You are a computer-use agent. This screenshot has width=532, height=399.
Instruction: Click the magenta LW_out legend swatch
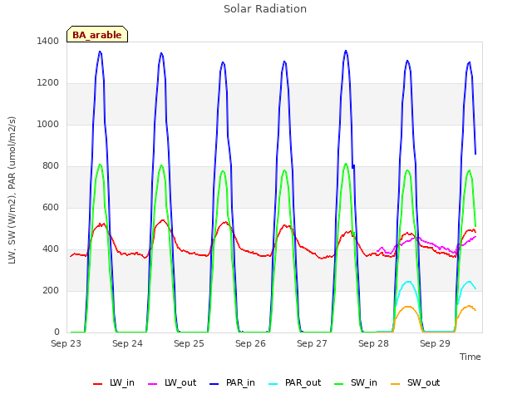(x=153, y=384)
